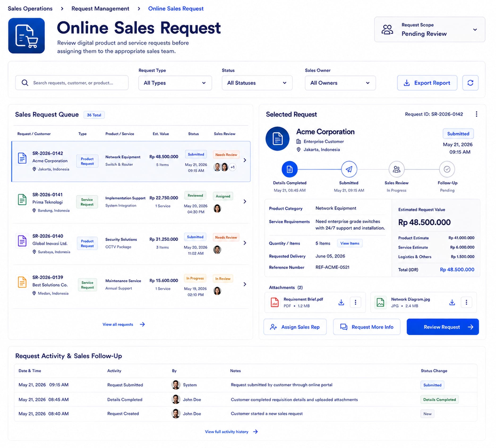Click the purple document icon of SR-2026-0140
This screenshot has width=496, height=448.
pyautogui.click(x=22, y=241)
